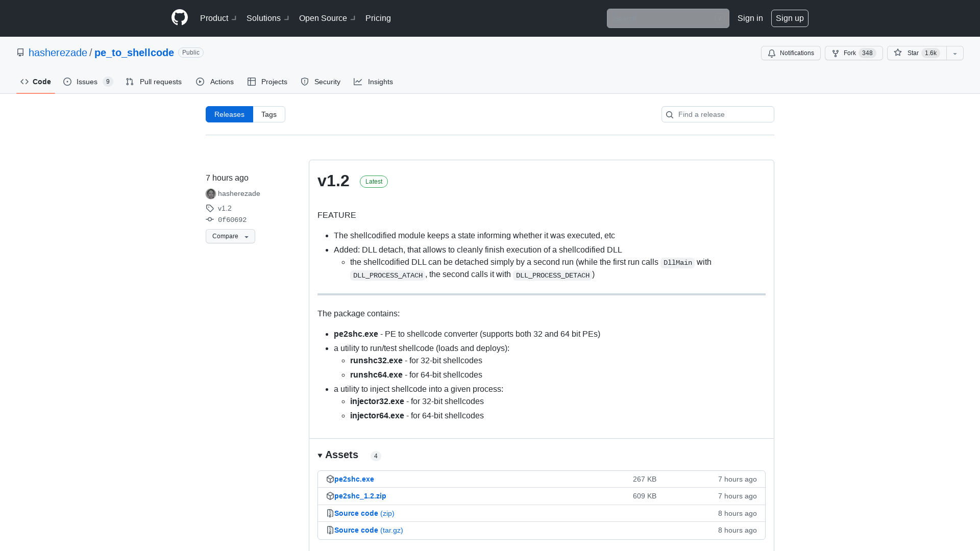The image size is (980, 551).
Task: Click the Sign up button
Action: (x=790, y=18)
